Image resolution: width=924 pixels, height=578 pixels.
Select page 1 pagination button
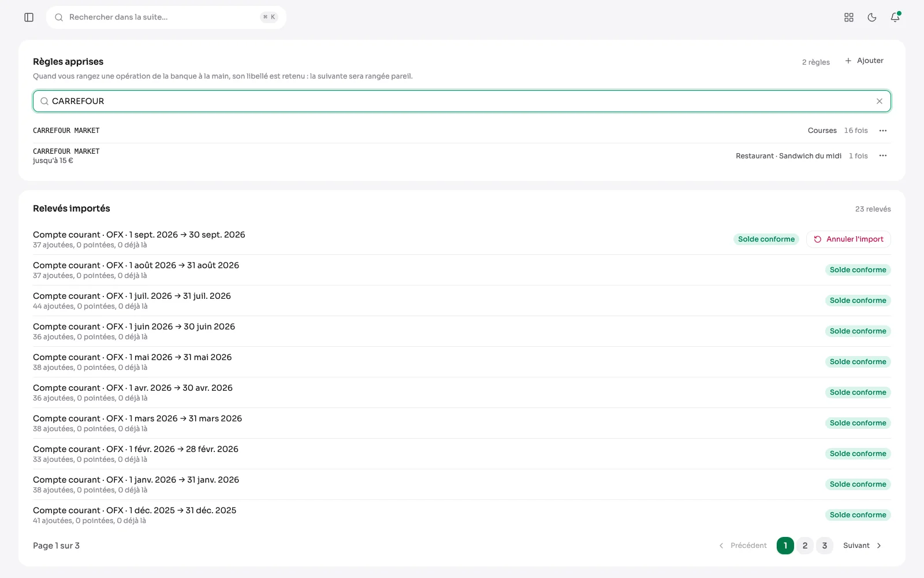point(785,546)
